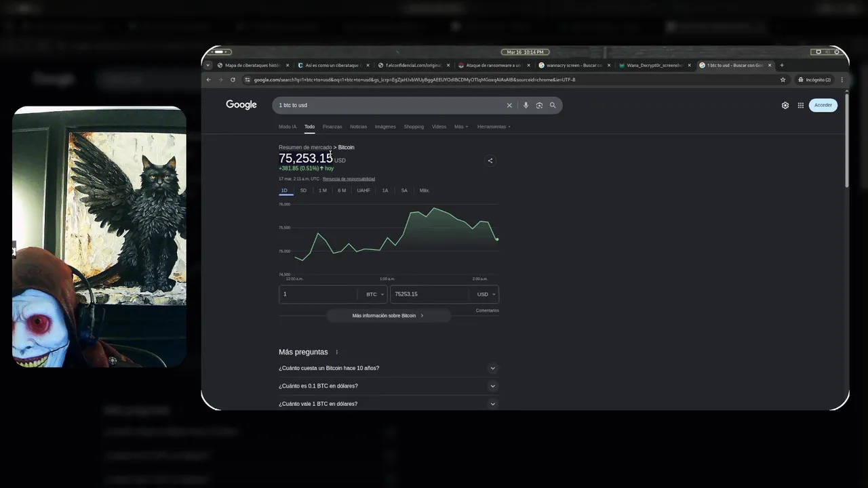The width and height of the screenshot is (868, 488).
Task: Show the 5A chart range
Action: point(404,190)
